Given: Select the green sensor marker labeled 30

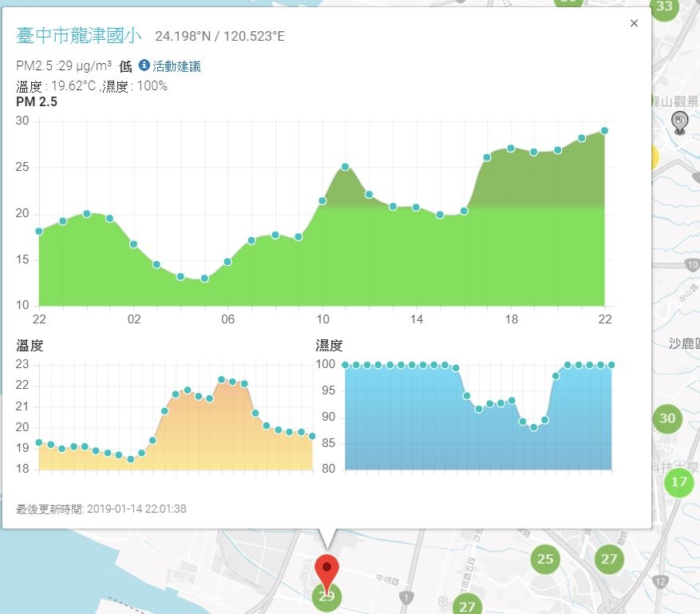Looking at the screenshot, I should pyautogui.click(x=667, y=418).
